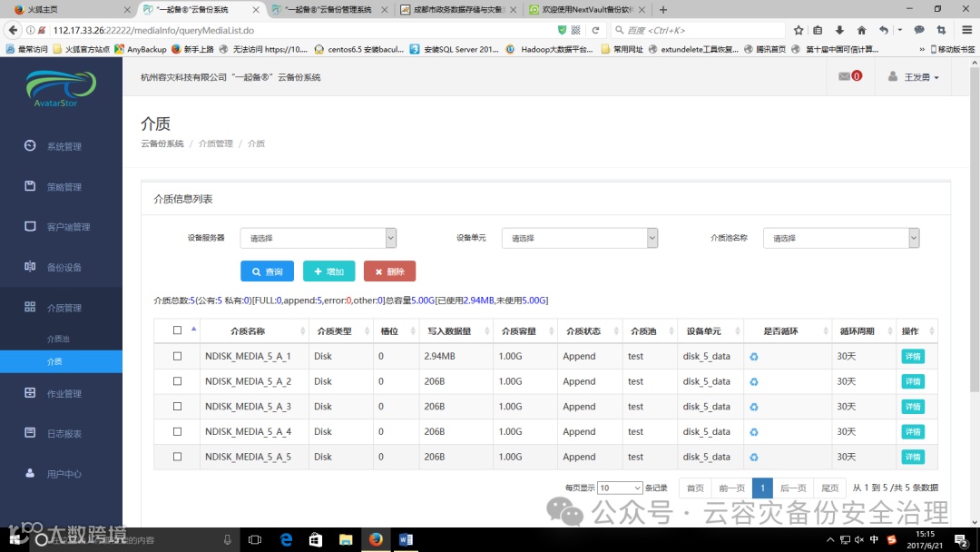Open 日志报表 in the sidebar

62,433
